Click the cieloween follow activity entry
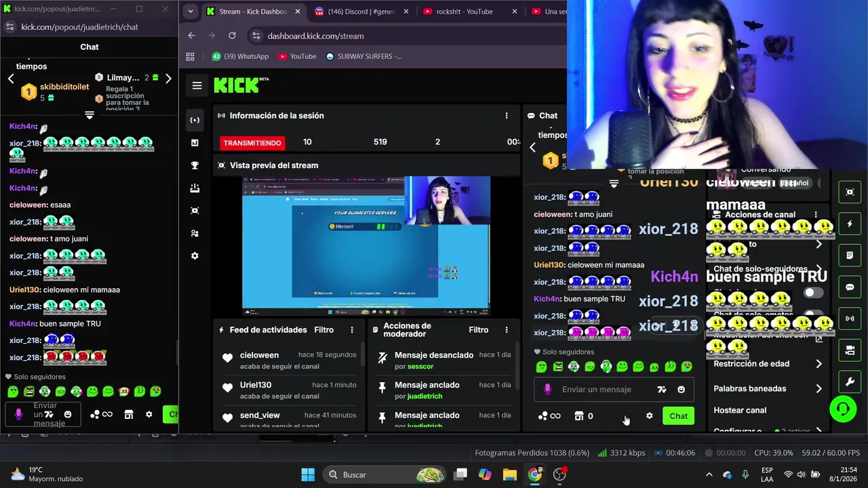The width and height of the screenshot is (868, 488). [x=289, y=360]
